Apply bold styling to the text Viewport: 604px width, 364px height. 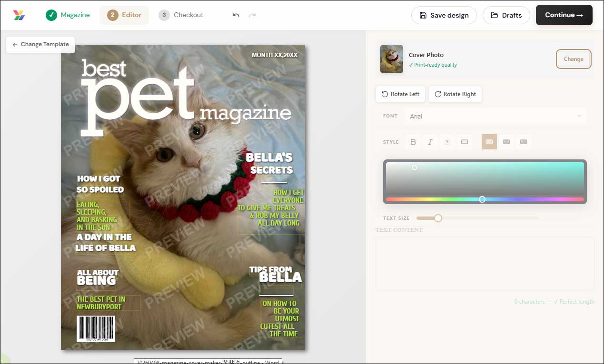coord(413,141)
